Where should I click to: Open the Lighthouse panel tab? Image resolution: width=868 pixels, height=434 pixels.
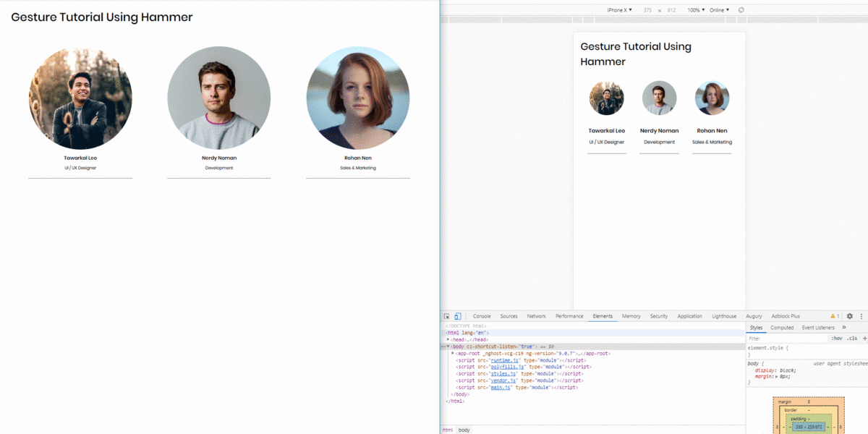point(723,316)
